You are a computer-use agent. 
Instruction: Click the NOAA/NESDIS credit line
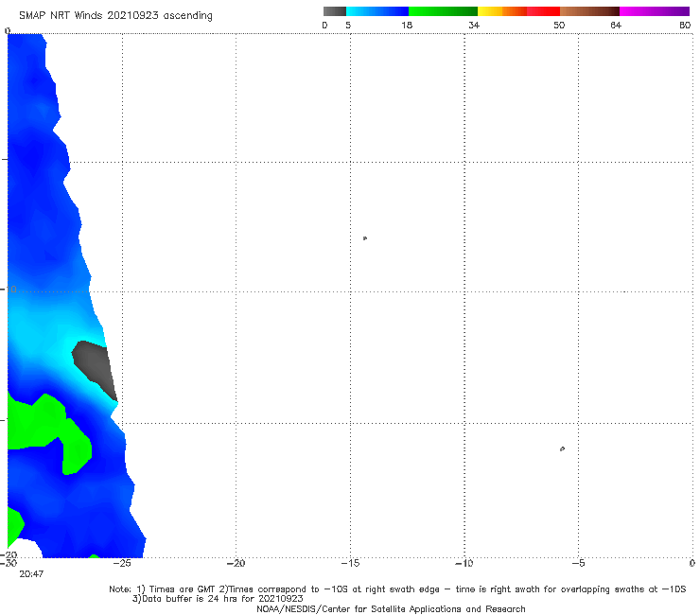[391, 608]
